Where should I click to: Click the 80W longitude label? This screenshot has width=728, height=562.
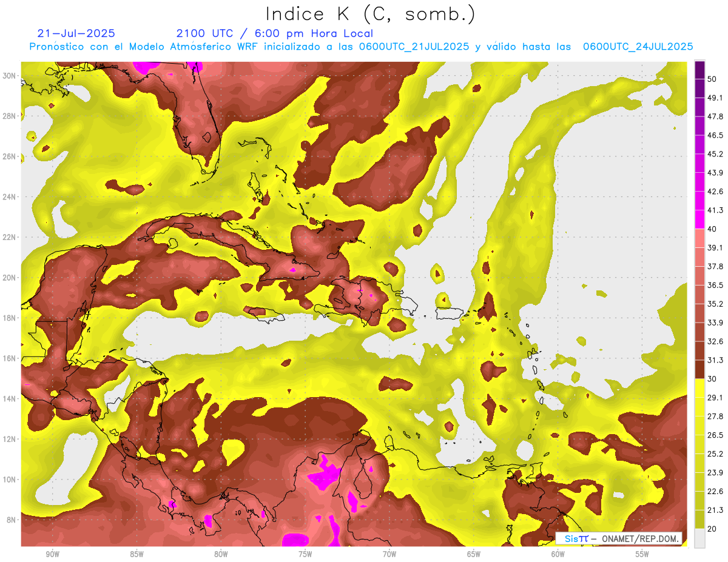[221, 554]
